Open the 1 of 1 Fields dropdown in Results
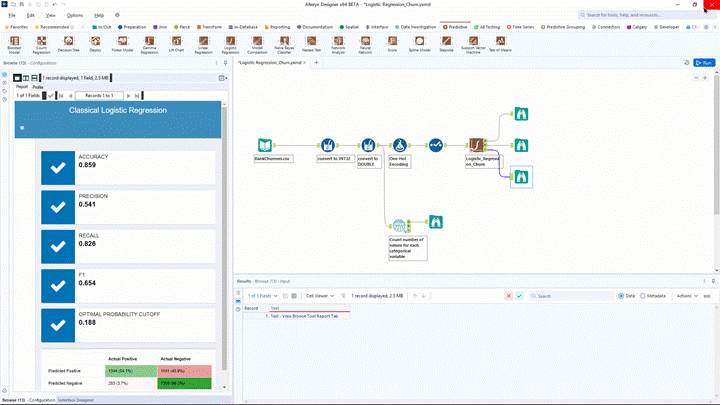Image resolution: width=720 pixels, height=405 pixels. [x=263, y=296]
